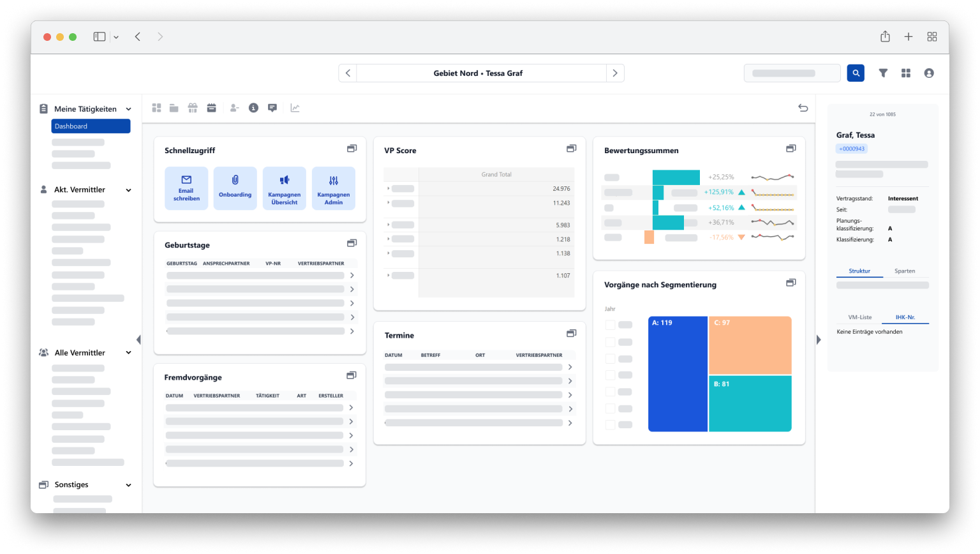Open the folder icon in the toolbar

click(174, 108)
